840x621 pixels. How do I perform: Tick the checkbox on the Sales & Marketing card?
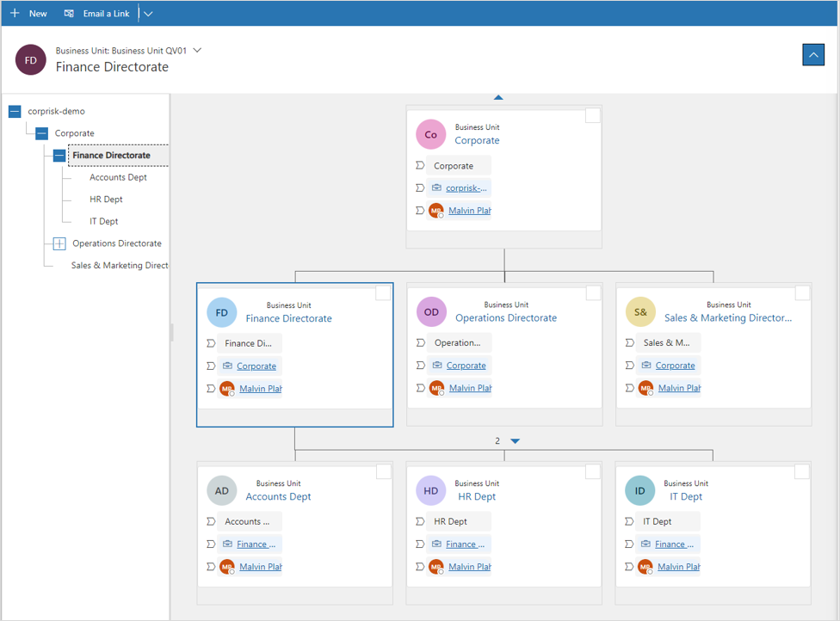coord(802,292)
